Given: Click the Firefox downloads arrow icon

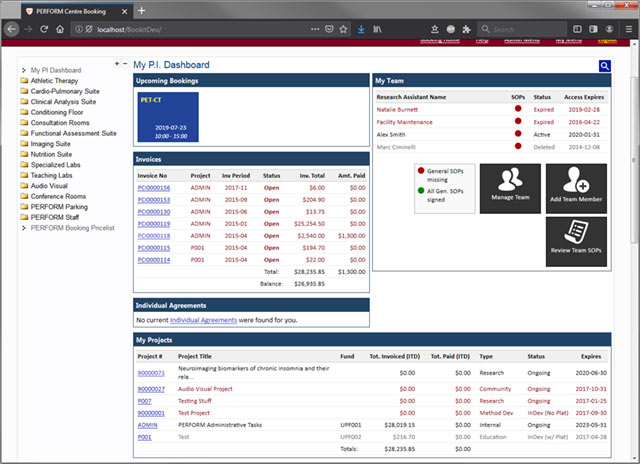Looking at the screenshot, I should coord(361,29).
